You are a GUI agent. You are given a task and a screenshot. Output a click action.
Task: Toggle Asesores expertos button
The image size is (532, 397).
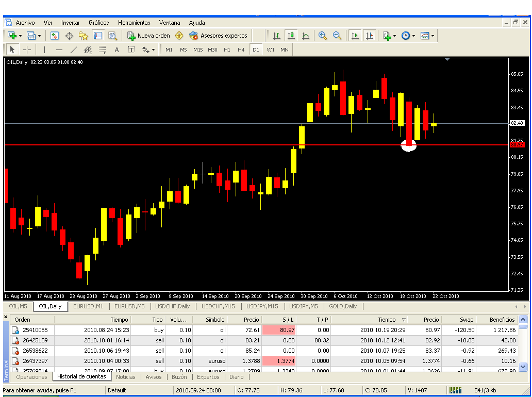click(218, 36)
